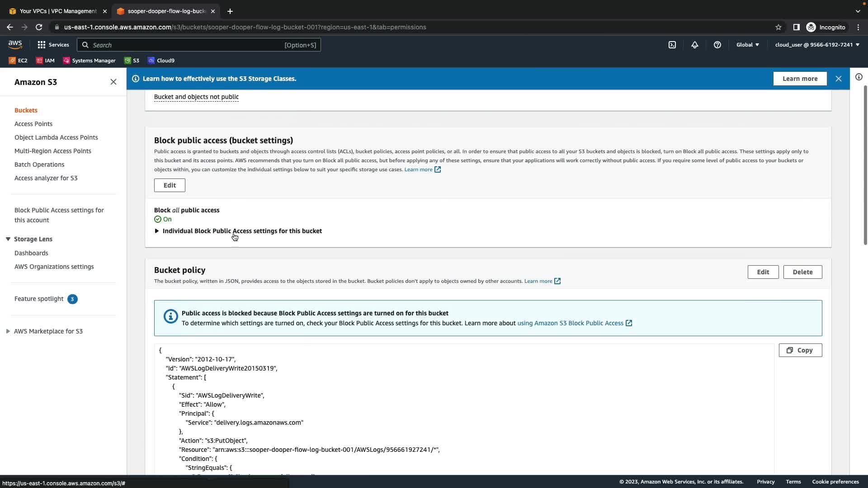868x488 pixels.
Task: Open the notifications bell
Action: (695, 45)
